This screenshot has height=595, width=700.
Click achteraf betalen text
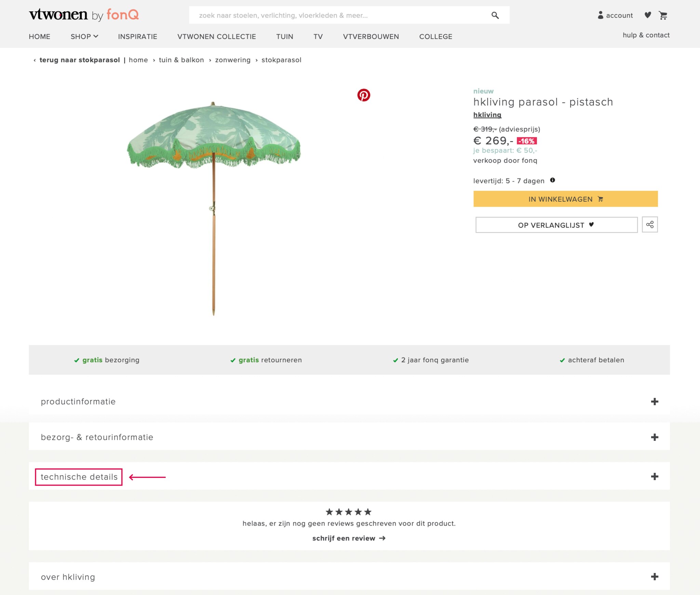click(x=596, y=360)
